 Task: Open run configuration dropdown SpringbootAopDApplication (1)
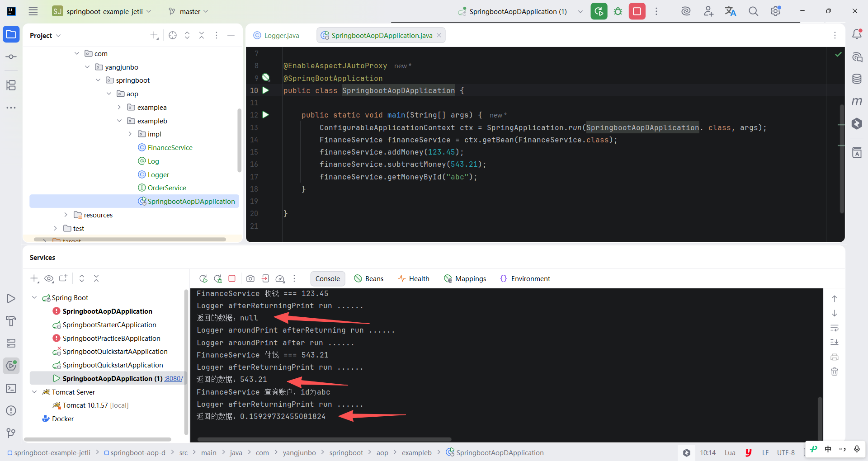click(520, 11)
